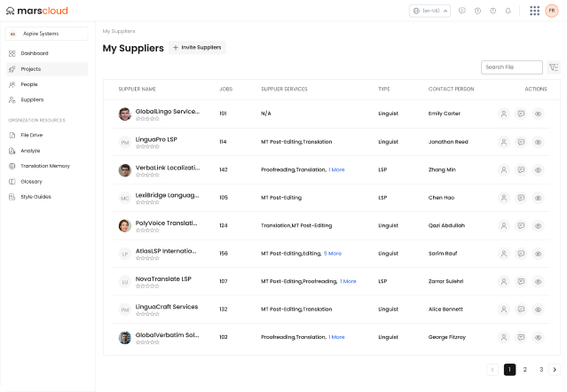Open Translation Memory in sidebar
Viewport: 567px width, 392px height.
(44, 166)
